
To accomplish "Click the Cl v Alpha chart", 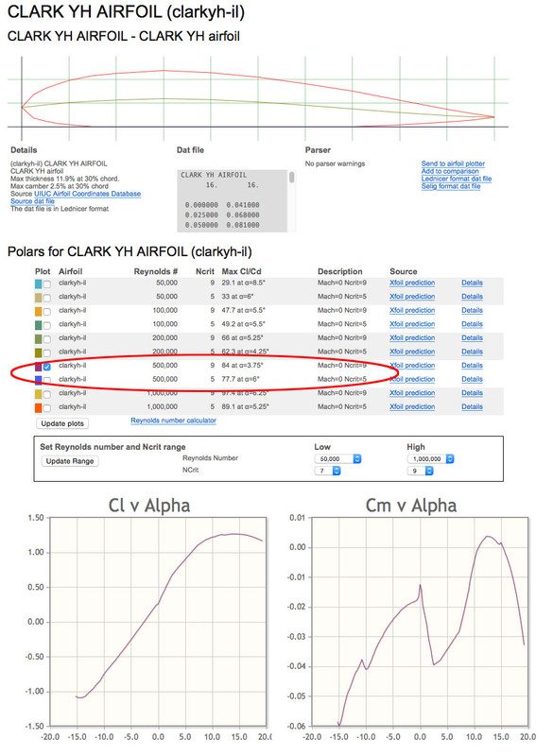I will click(x=158, y=622).
